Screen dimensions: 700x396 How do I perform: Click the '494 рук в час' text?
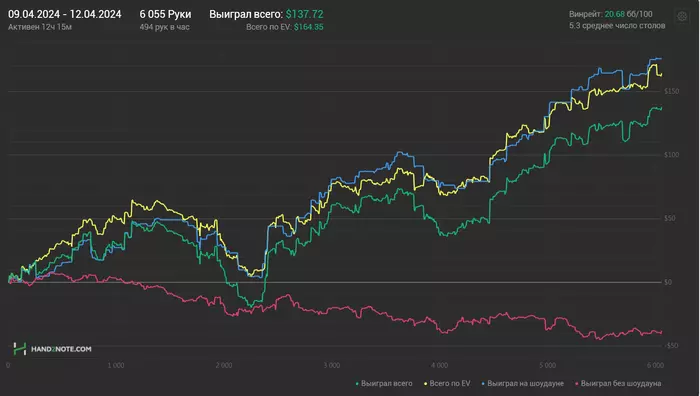point(164,27)
